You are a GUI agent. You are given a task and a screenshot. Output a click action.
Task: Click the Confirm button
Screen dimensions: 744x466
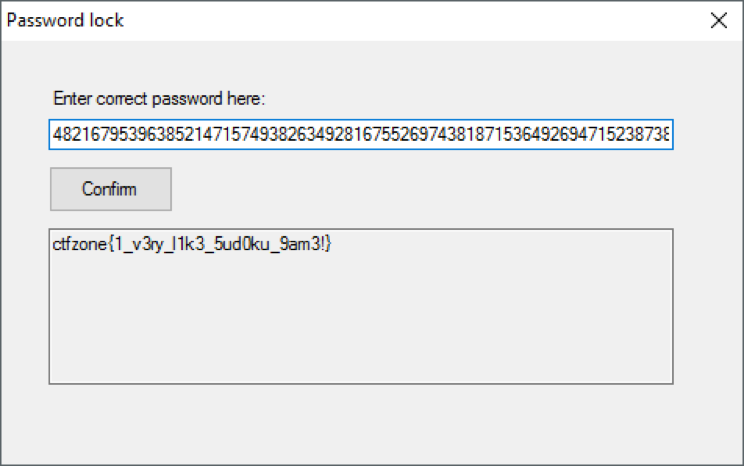click(x=110, y=189)
